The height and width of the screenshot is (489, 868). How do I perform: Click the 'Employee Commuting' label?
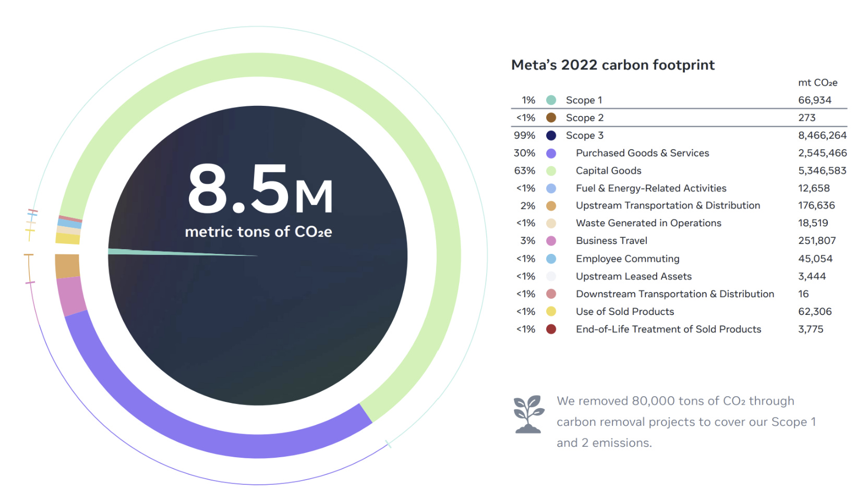(628, 259)
